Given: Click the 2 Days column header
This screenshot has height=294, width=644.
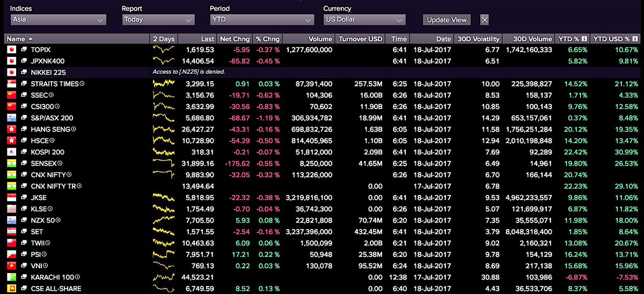Looking at the screenshot, I should click(x=164, y=39).
